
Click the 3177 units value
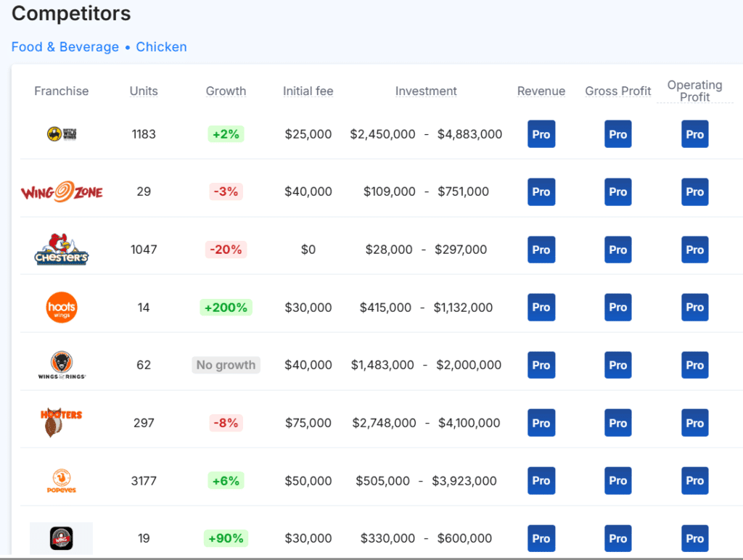144,481
